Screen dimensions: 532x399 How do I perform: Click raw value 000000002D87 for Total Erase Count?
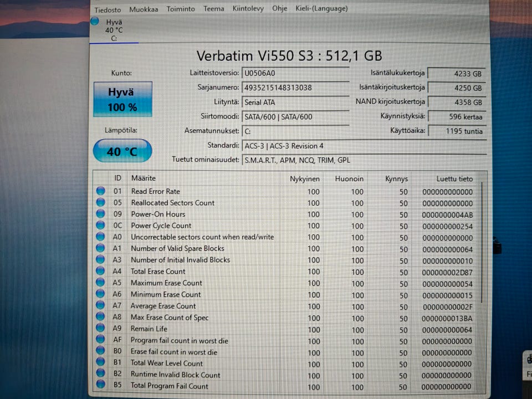coord(447,273)
